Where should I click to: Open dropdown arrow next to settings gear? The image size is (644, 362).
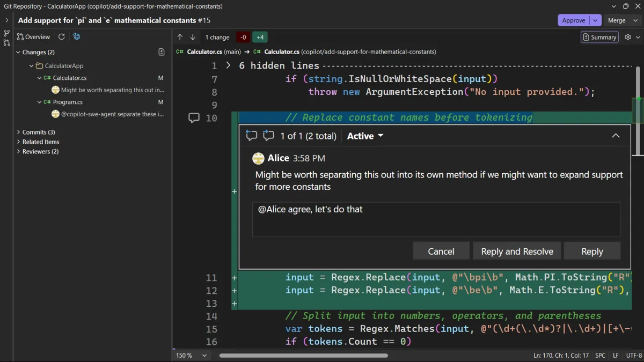638,37
